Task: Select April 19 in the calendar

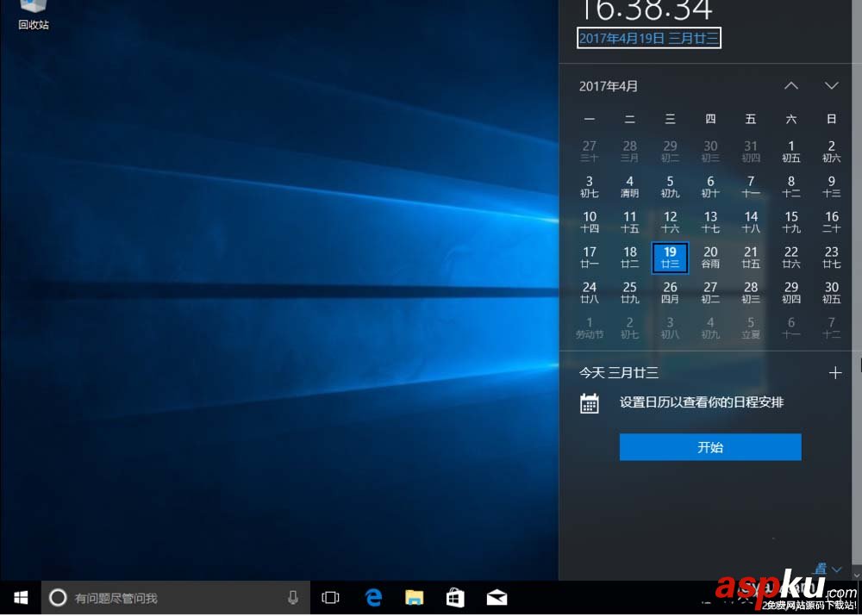Action: click(x=670, y=258)
